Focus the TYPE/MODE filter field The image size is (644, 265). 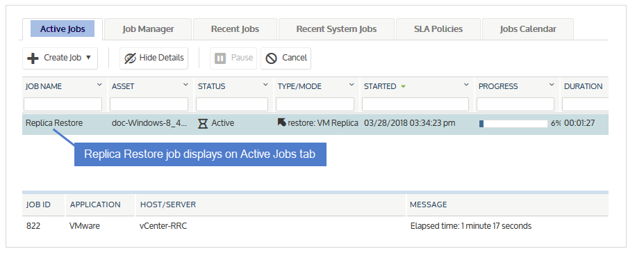click(315, 104)
